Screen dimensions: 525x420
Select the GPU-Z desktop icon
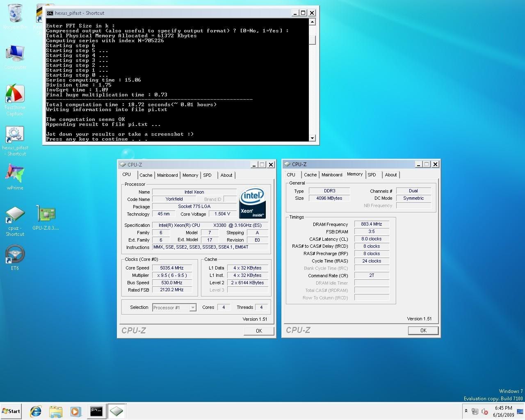pos(46,218)
